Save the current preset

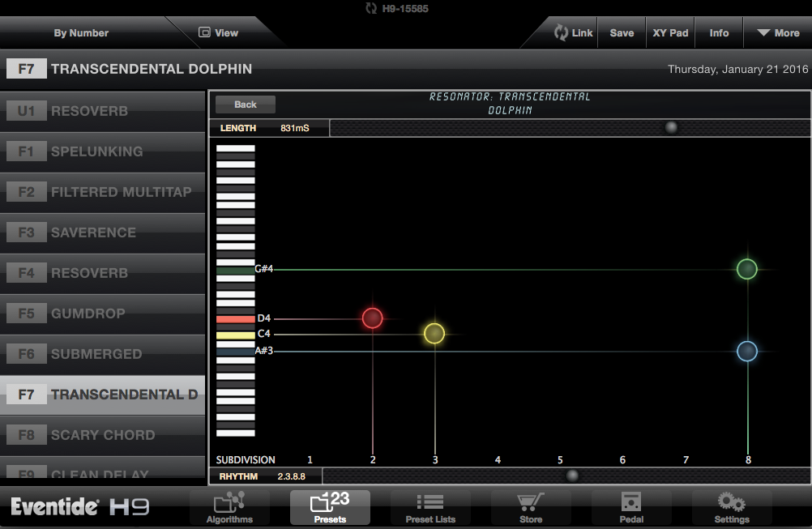pos(622,33)
